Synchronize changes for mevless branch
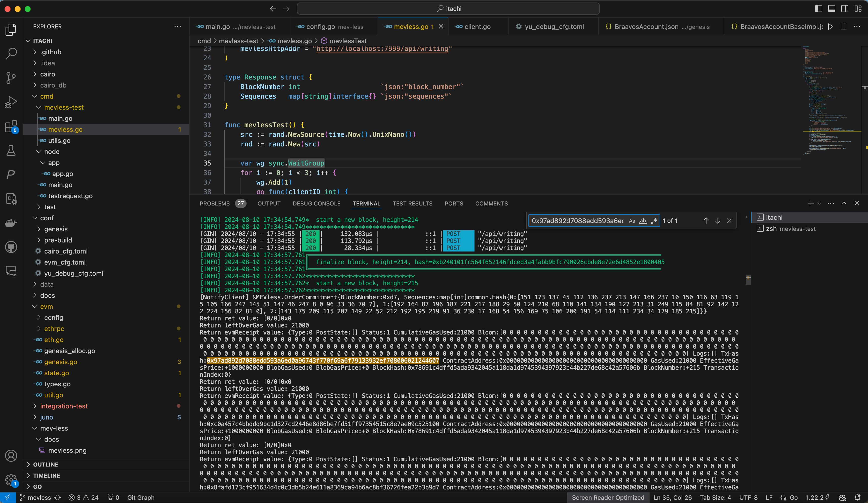This screenshot has width=868, height=503. click(58, 497)
